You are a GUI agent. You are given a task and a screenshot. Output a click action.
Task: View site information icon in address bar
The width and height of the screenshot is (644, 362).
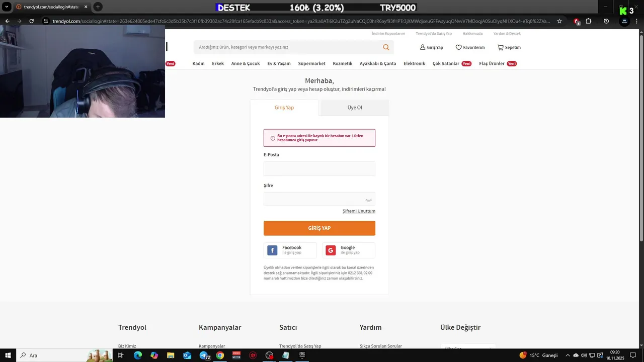(46, 21)
